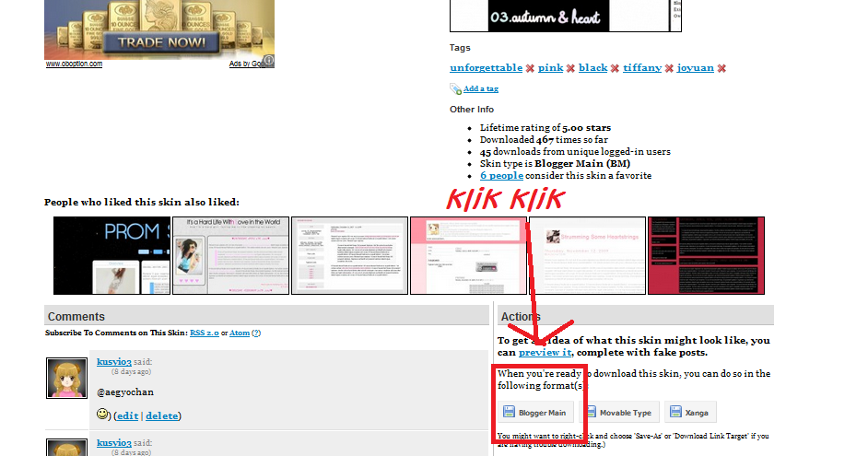Click the '@aegyochan' comment text
Image resolution: width=868 pixels, height=456 pixels.
(125, 392)
